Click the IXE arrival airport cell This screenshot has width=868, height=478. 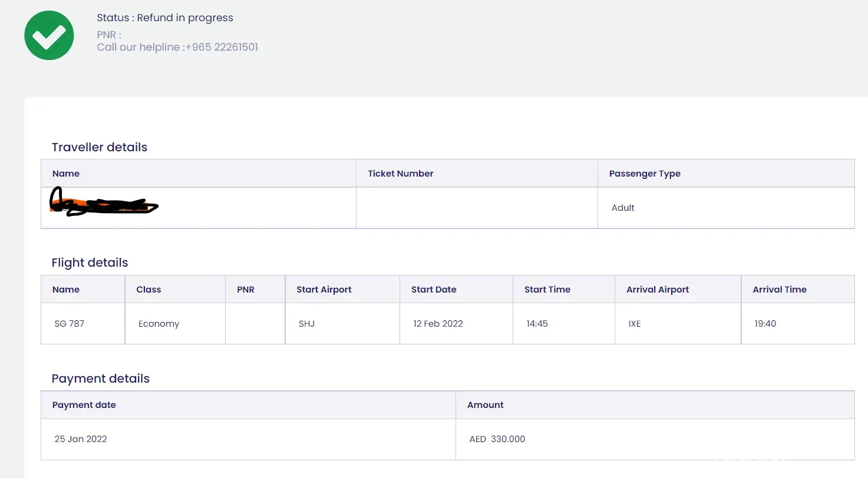[635, 324]
